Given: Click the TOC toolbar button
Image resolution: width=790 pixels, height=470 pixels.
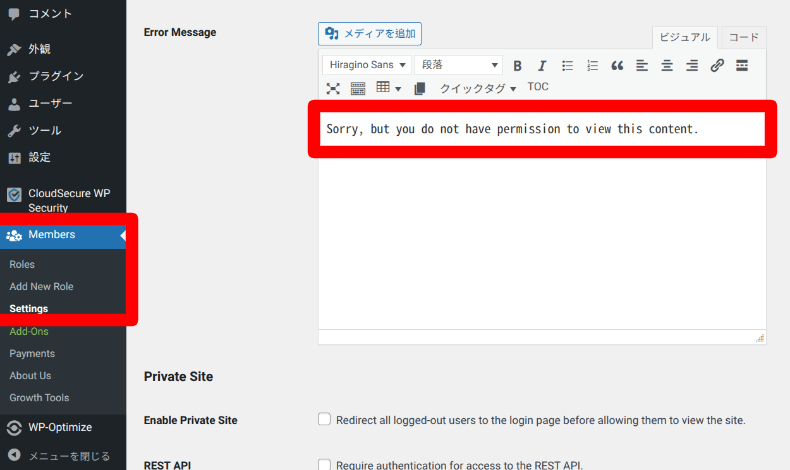Looking at the screenshot, I should click(538, 87).
